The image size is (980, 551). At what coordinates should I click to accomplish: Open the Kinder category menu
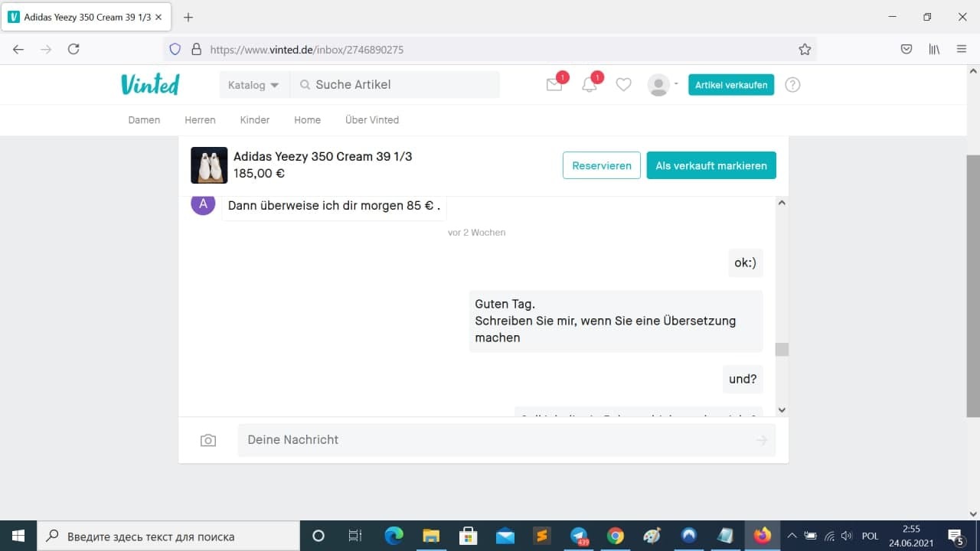pos(255,120)
